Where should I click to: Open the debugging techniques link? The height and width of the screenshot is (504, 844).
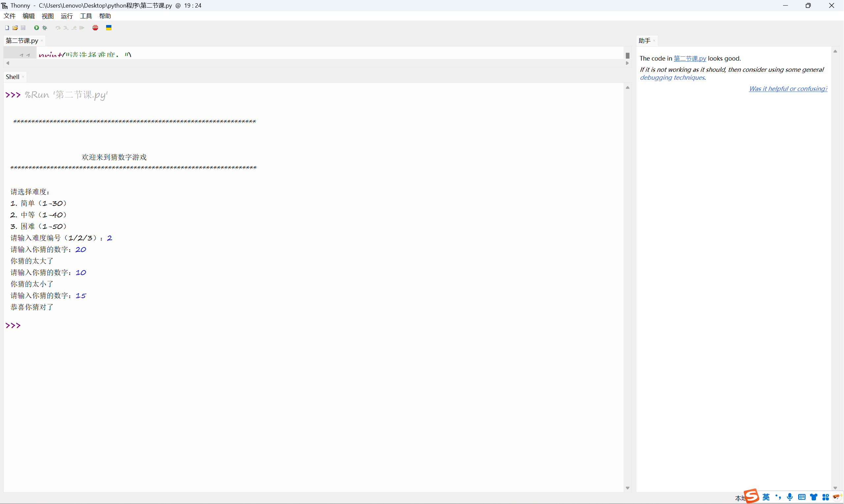672,78
